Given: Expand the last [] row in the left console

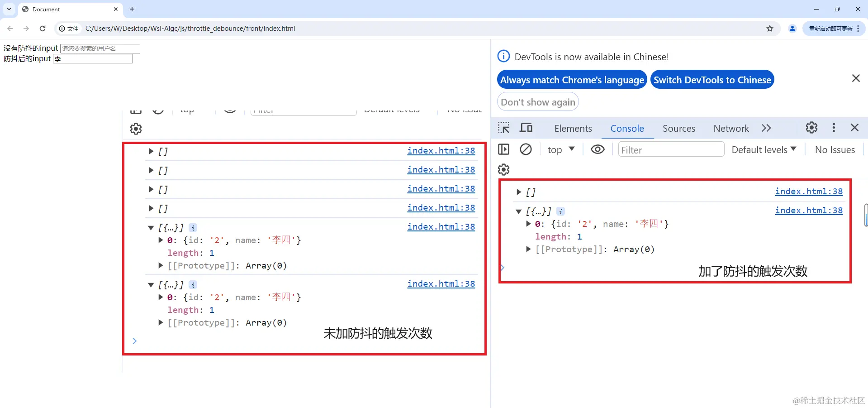Looking at the screenshot, I should coord(151,208).
